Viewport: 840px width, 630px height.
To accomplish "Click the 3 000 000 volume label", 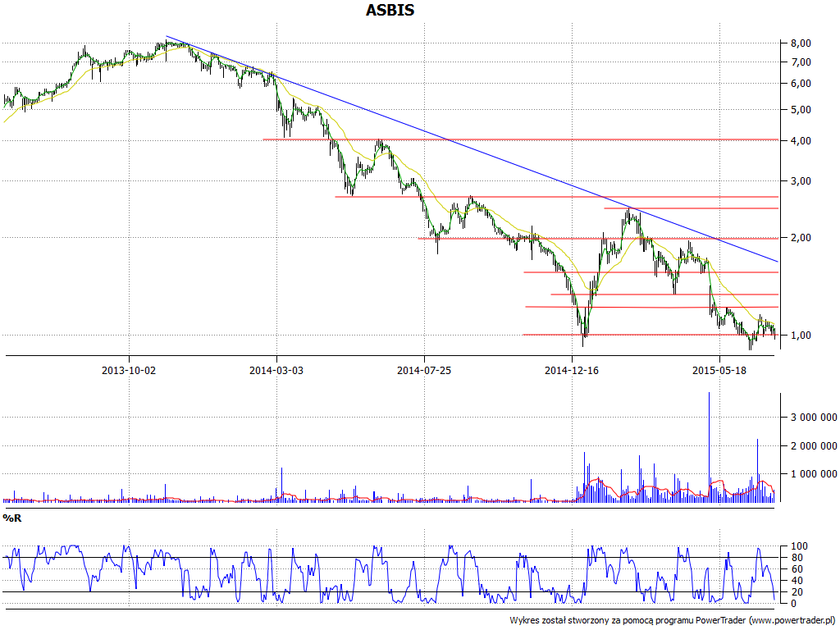I will (814, 418).
